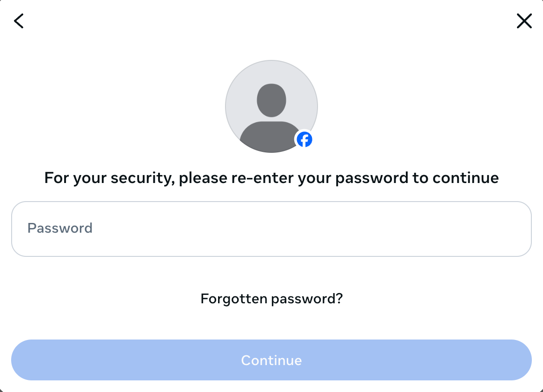Select the Forgotten password text
The height and width of the screenshot is (392, 543).
[271, 299]
